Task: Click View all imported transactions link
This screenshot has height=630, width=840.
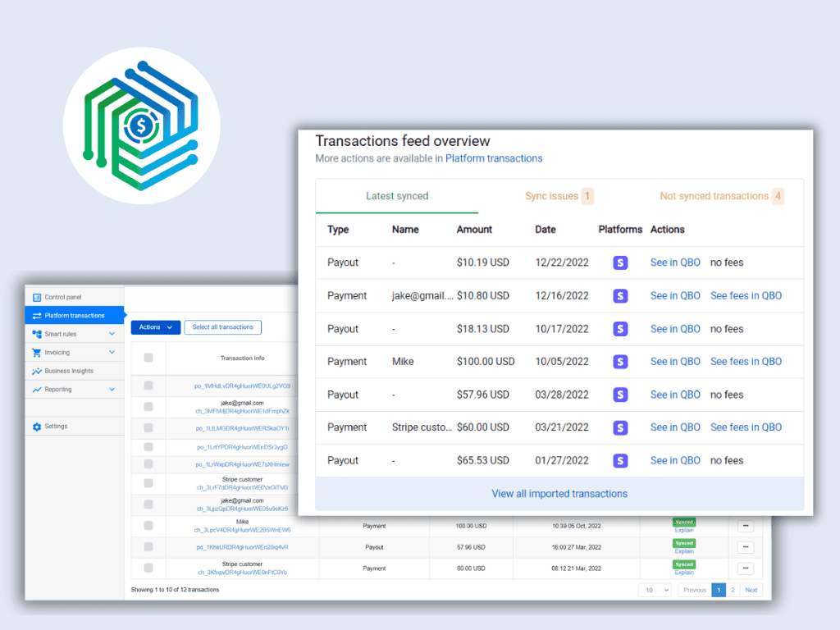Action: pyautogui.click(x=559, y=493)
